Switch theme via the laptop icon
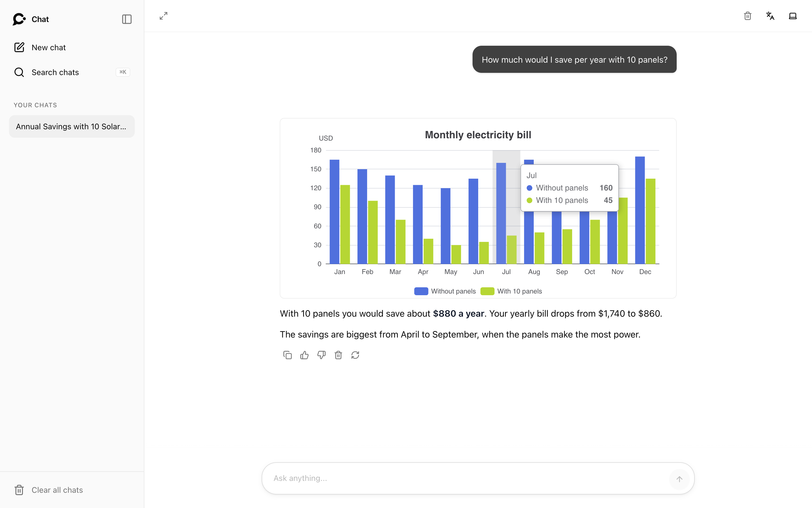Viewport: 812px width, 508px height. coord(793,16)
